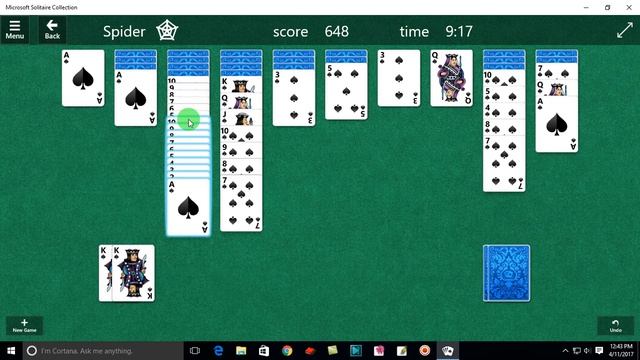The width and height of the screenshot is (640, 360).
Task: Show hidden system tray icons
Action: pyautogui.click(x=565, y=351)
